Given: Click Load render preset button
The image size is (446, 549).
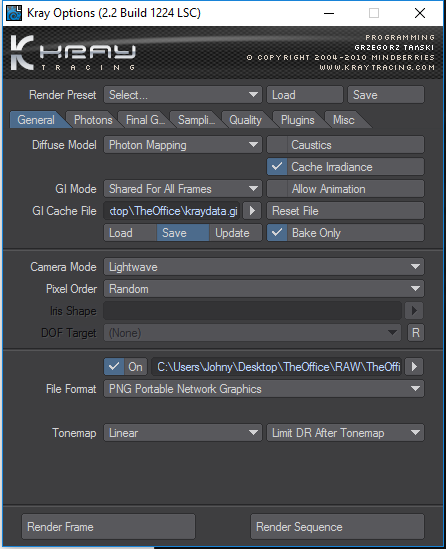Looking at the screenshot, I should click(305, 95).
